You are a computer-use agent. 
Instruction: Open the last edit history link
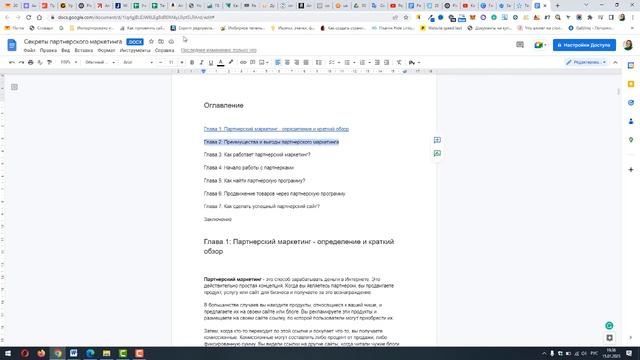click(x=219, y=50)
